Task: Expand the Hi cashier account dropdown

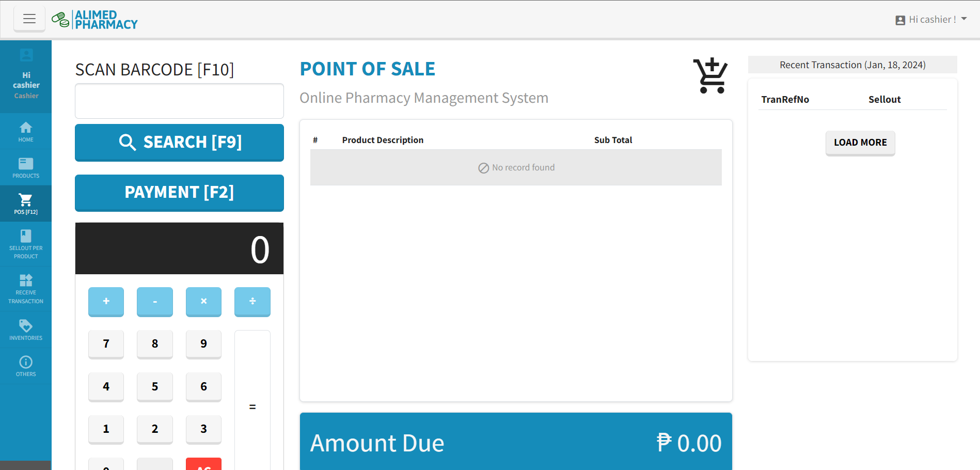Action: pos(930,19)
